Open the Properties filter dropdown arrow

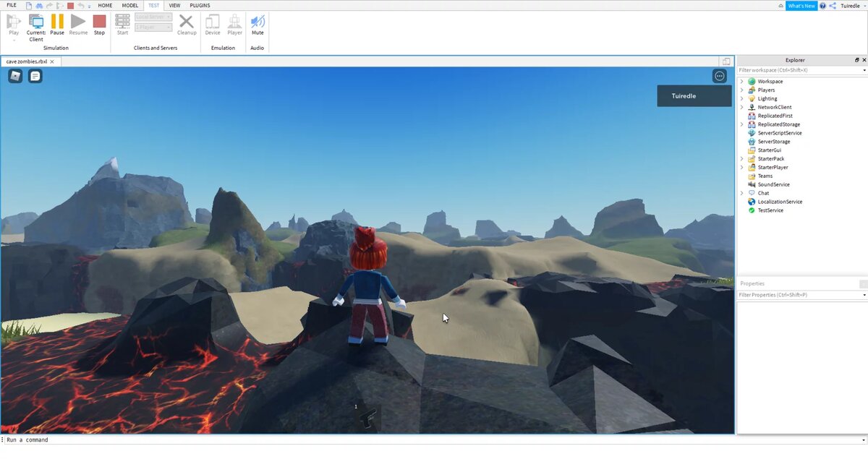click(x=864, y=295)
